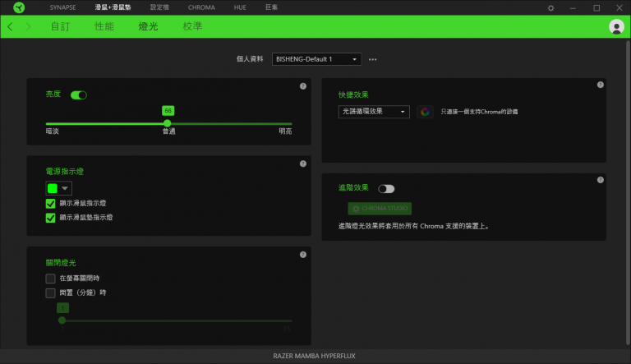Go forward with right arrow
631x364 pixels.
pos(28,26)
